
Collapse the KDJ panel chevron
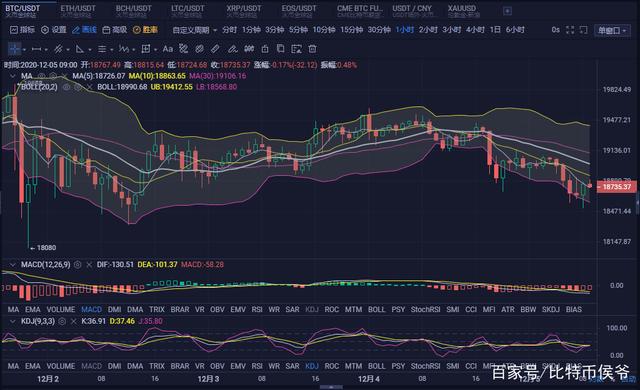click(13, 321)
